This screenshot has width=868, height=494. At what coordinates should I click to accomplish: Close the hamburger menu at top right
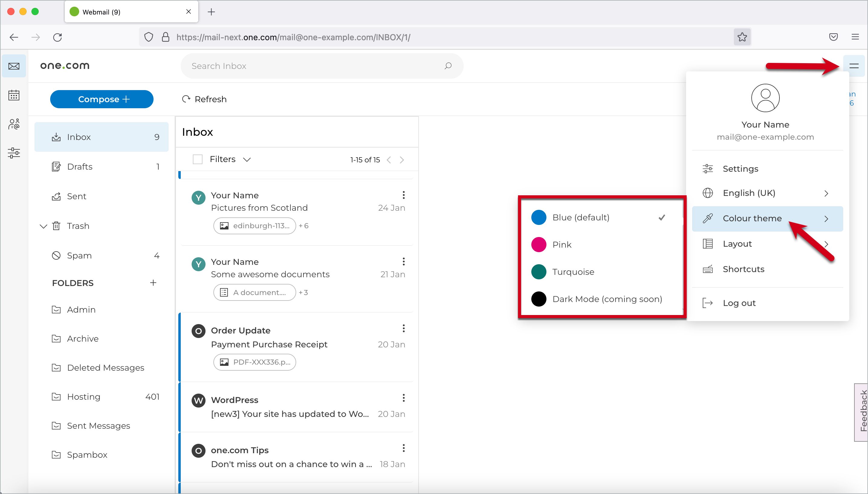[x=854, y=66]
